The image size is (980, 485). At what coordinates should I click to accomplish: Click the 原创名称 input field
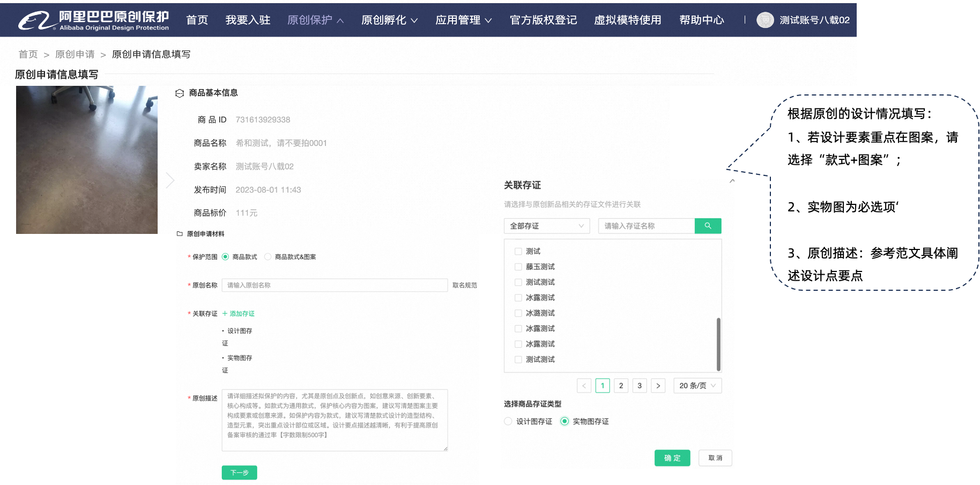pyautogui.click(x=335, y=285)
